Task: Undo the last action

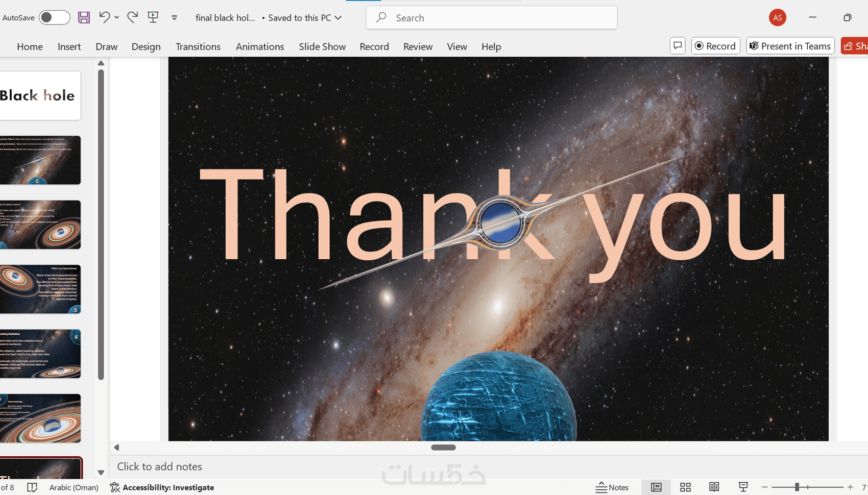Action: coord(104,17)
